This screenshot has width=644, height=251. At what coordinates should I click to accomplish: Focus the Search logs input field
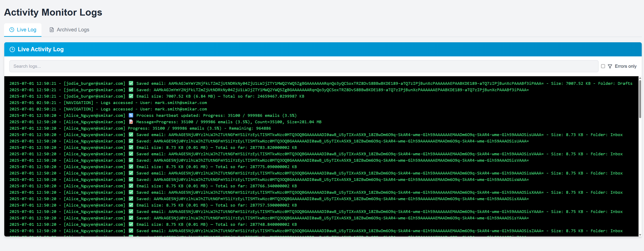click(x=304, y=66)
